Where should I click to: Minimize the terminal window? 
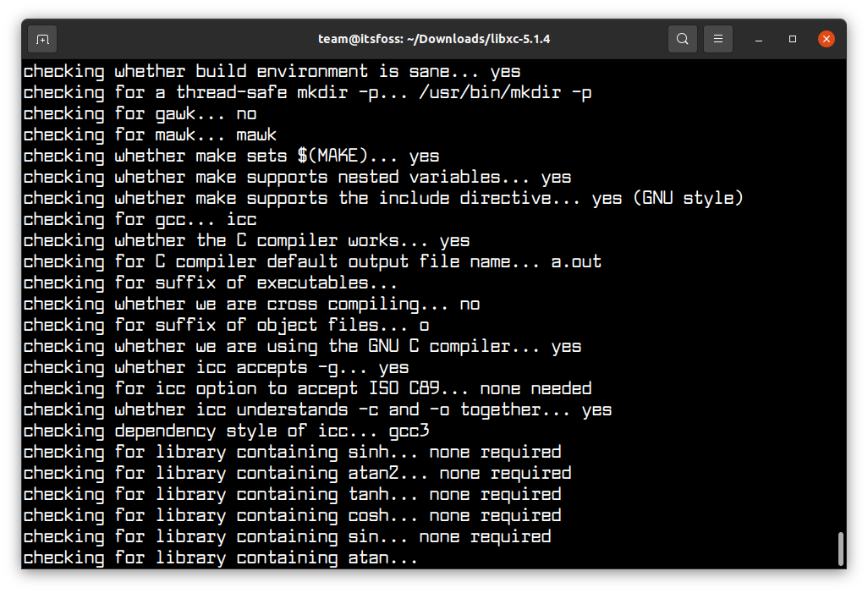(x=758, y=38)
